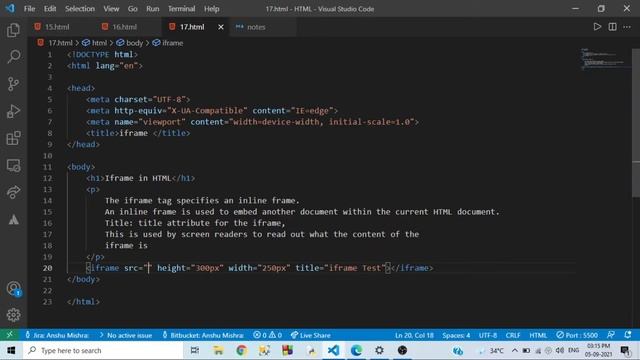Open the Edit menu
The width and height of the screenshot is (640, 360).
tap(50, 9)
